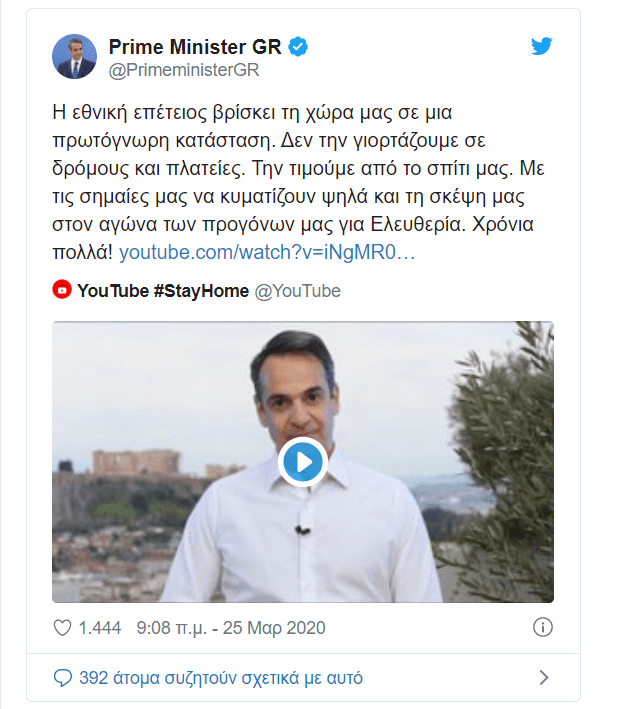This screenshot has width=621, height=709.
Task: Like the tweet with the heart icon
Action: [62, 628]
